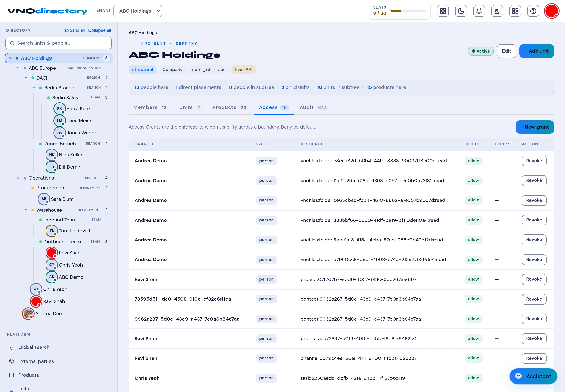Select Nina Keller NK avatar
Screen dimensions: 565x392
(x=52, y=155)
